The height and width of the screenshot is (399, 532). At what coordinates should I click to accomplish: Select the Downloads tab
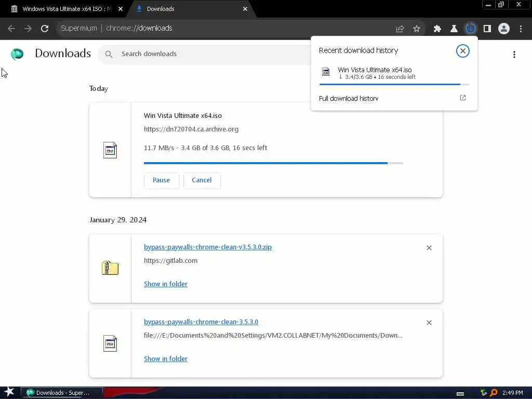pos(190,9)
